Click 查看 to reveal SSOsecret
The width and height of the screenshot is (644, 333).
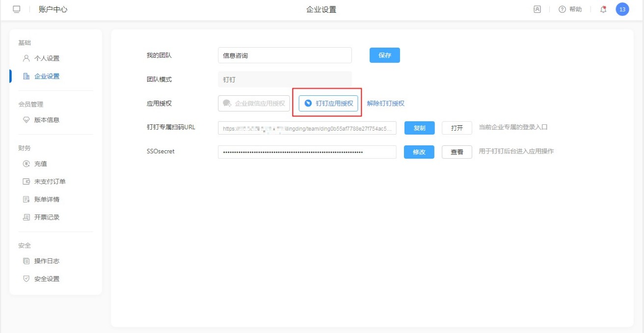click(456, 152)
